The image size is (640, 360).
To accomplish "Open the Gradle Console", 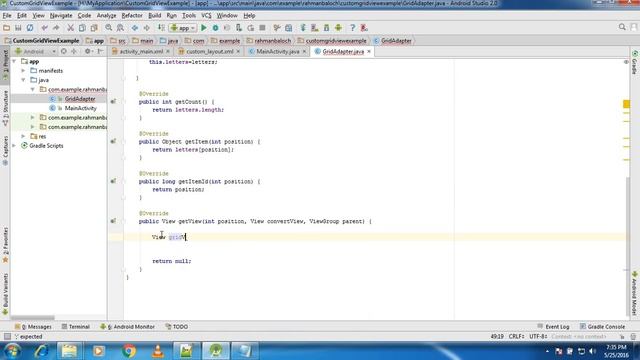I will (602, 327).
